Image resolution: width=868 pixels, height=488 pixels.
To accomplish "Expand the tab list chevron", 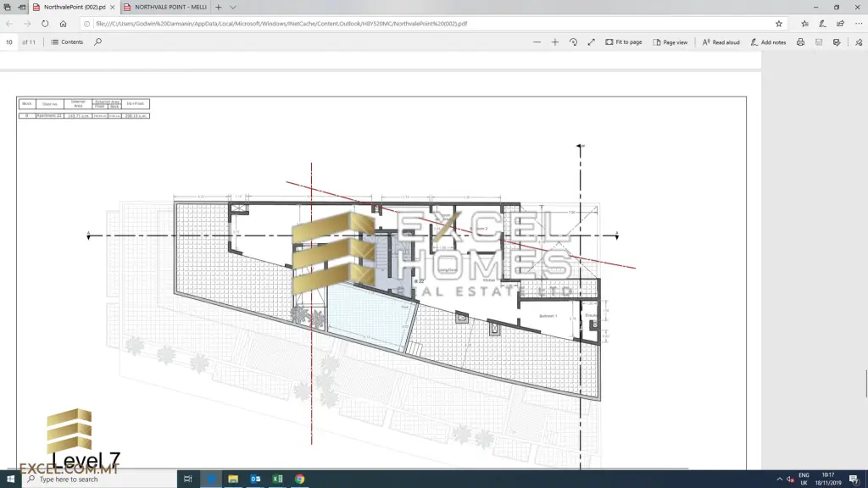I will pyautogui.click(x=233, y=7).
